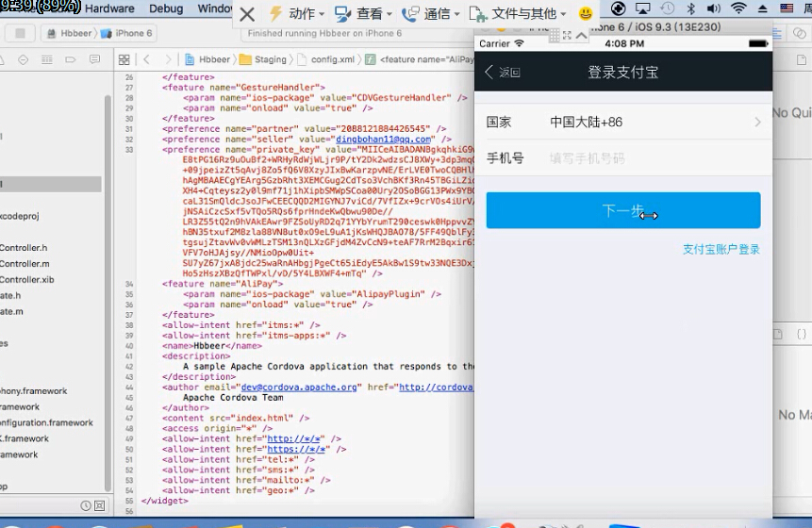The height and width of the screenshot is (528, 812).
Task: Click the Wi-Fi icon in menu bar
Action: [737, 8]
